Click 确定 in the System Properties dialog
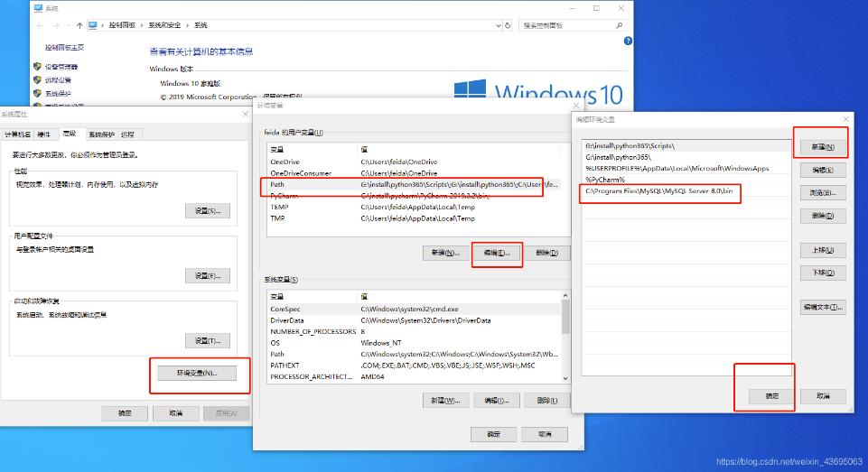Screen dimensions: 868x472 [x=125, y=413]
